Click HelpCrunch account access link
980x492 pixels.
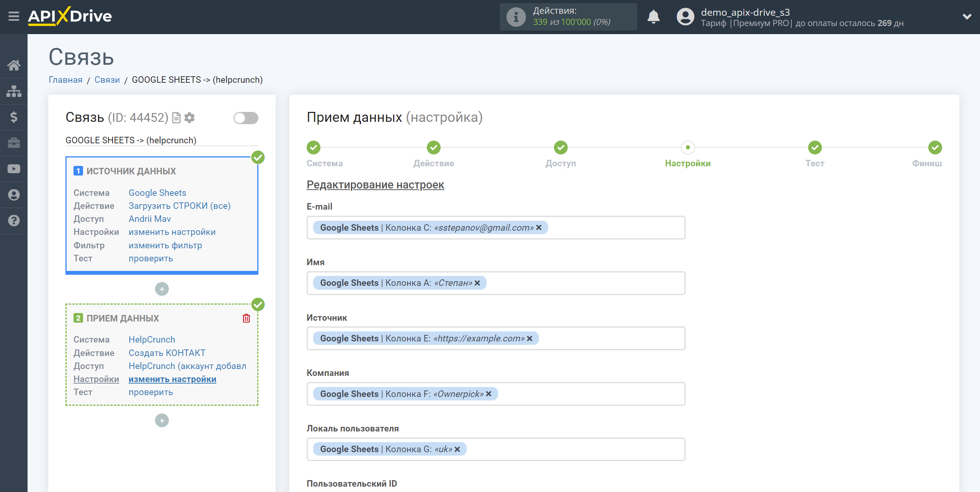pyautogui.click(x=188, y=366)
